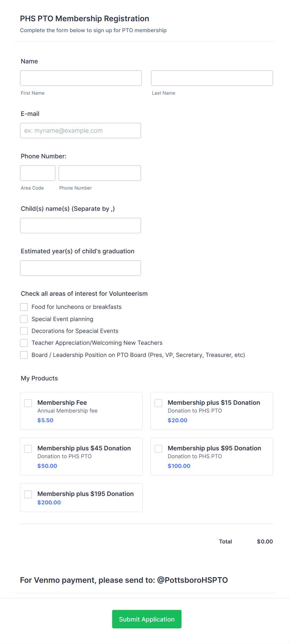This screenshot has width=290, height=644.
Task: Click the PHS PTO Membership Registration heading
Action: click(85, 18)
